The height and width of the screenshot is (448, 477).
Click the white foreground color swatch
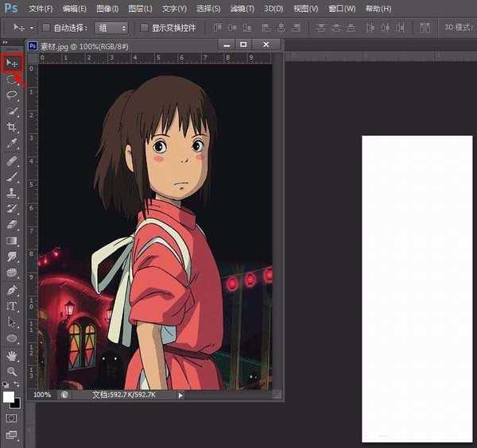tap(9, 396)
